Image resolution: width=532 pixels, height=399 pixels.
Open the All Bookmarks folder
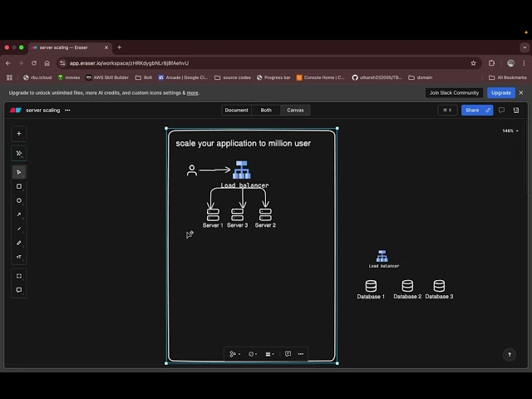(x=508, y=77)
